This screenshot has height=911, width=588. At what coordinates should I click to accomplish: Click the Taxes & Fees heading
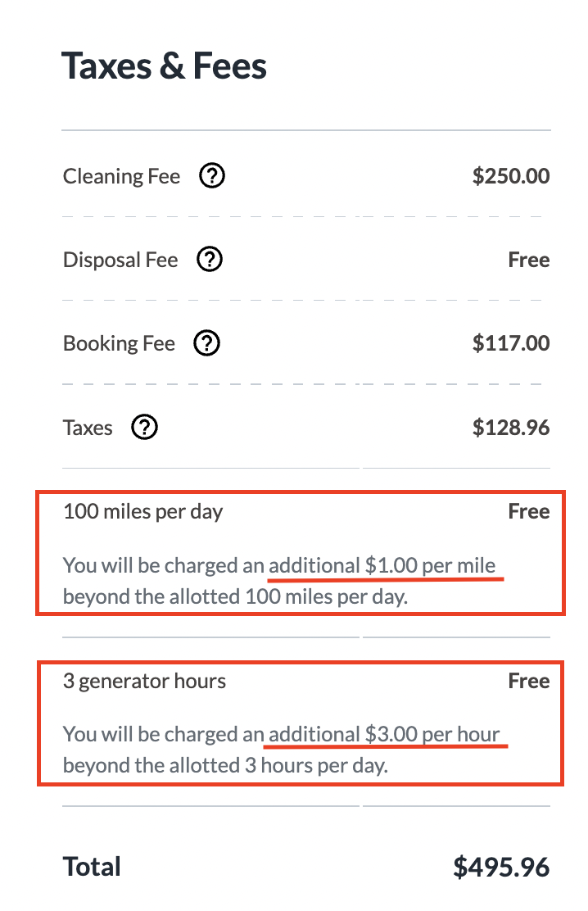[x=164, y=66]
